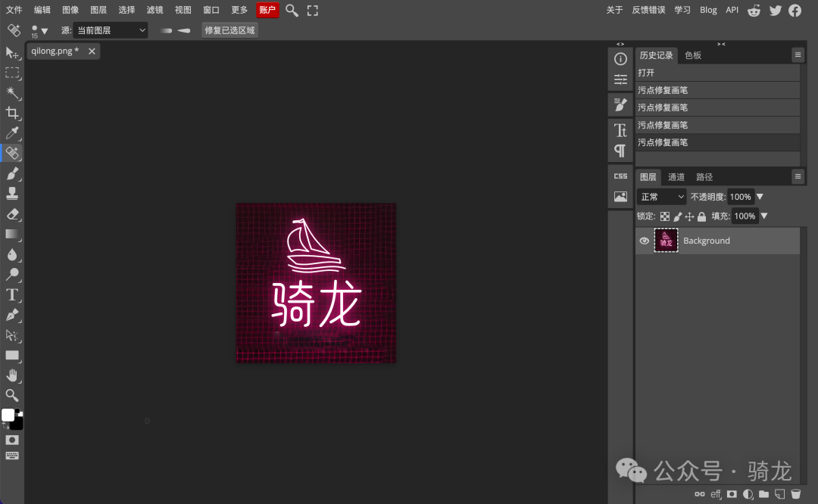Select the Gradient tool

tap(12, 234)
